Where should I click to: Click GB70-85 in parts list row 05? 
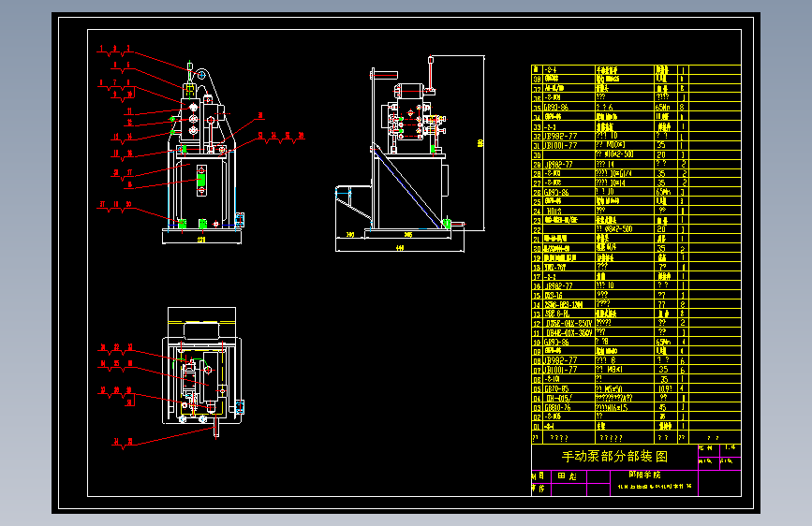point(556,388)
